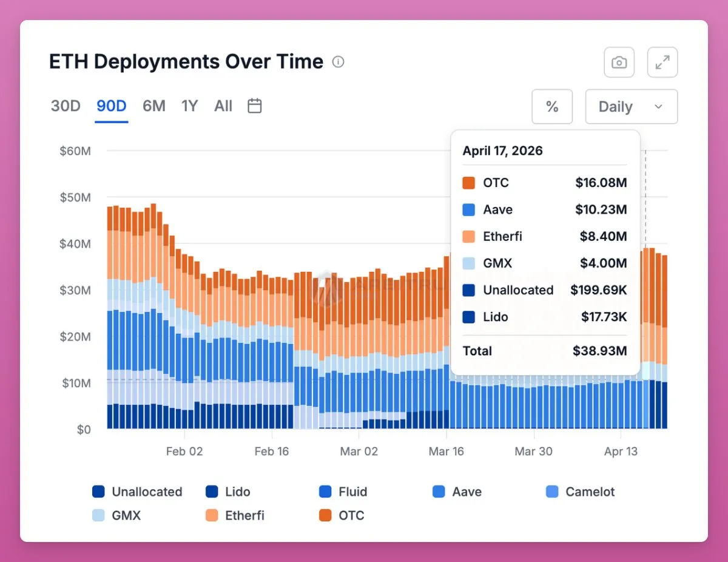Toggle percentage view with % button
728x562 pixels.
(x=552, y=107)
